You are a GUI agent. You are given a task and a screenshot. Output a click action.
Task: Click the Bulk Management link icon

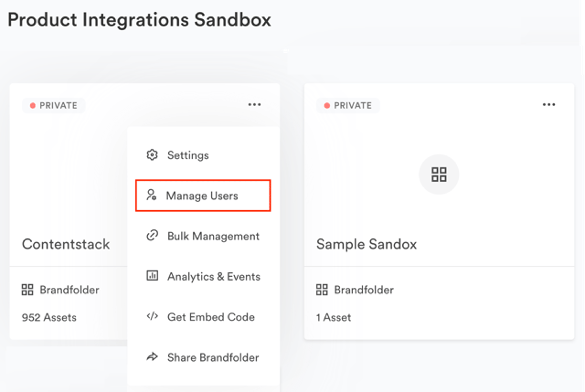tap(152, 235)
